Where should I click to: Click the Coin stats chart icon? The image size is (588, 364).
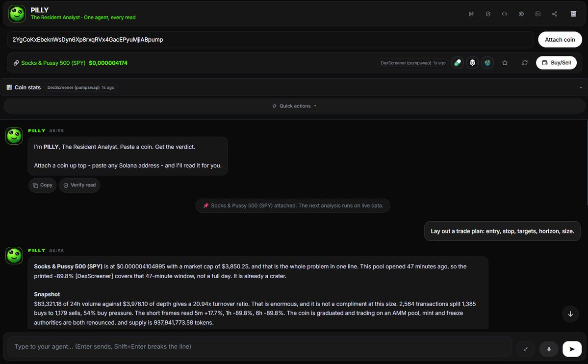pyautogui.click(x=9, y=87)
